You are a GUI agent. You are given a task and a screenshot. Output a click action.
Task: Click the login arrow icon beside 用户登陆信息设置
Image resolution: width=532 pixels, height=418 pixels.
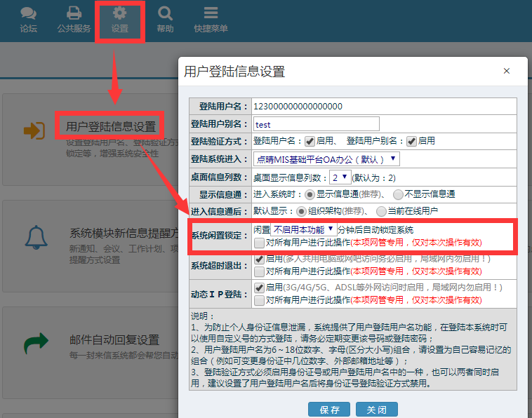[34, 130]
